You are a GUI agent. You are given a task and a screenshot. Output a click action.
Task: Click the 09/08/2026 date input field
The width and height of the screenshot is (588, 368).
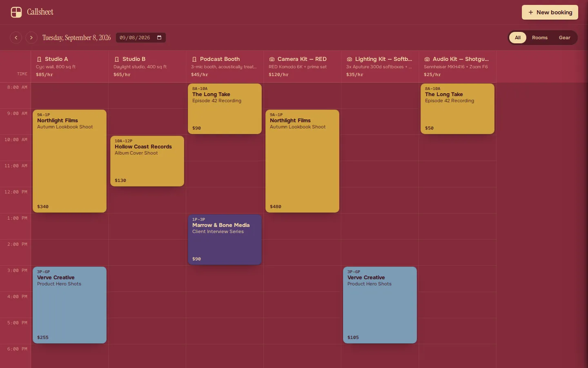[141, 38]
